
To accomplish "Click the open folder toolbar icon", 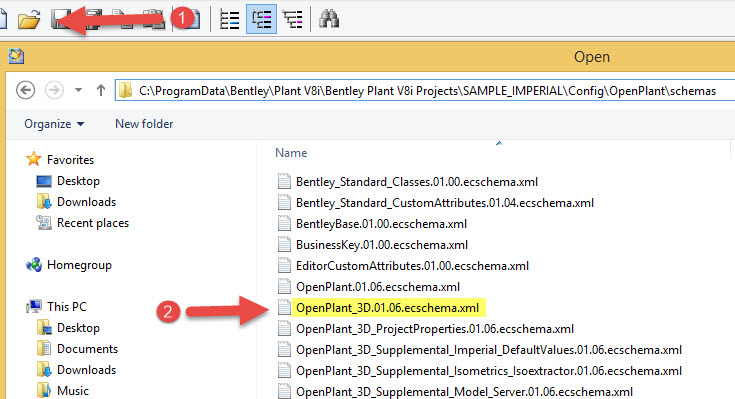I will [x=29, y=20].
